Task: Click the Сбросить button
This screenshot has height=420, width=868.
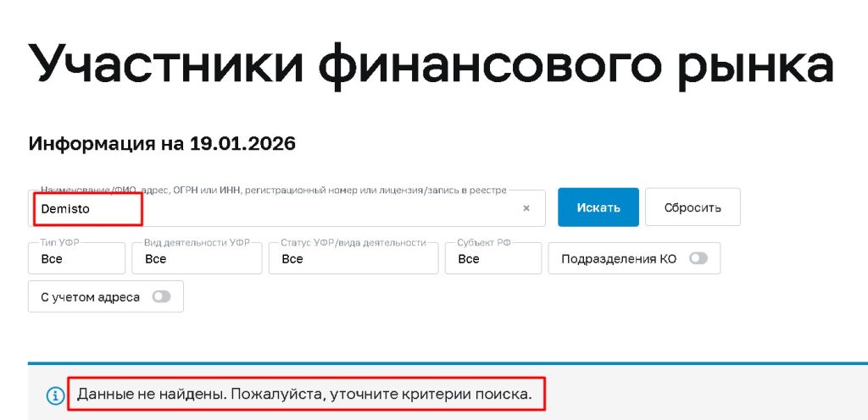Action: 692,207
